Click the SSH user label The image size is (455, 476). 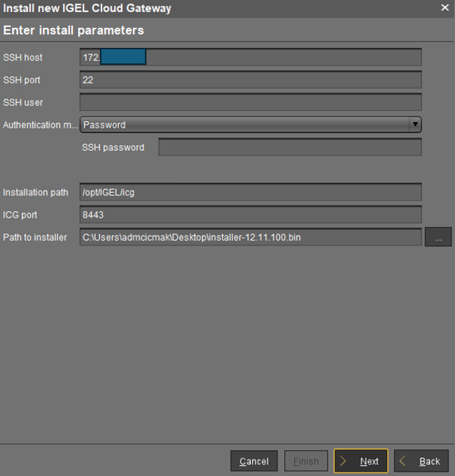[23, 103]
